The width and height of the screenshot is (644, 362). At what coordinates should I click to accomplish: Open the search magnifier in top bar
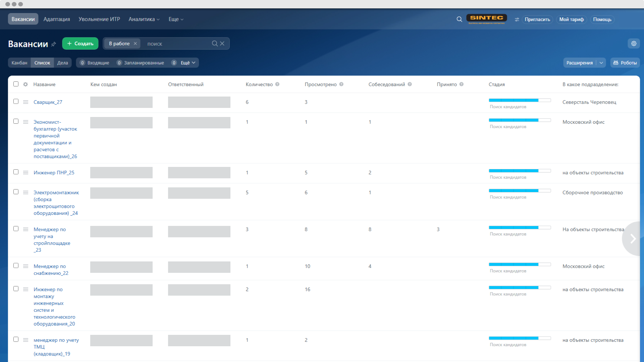[459, 19]
